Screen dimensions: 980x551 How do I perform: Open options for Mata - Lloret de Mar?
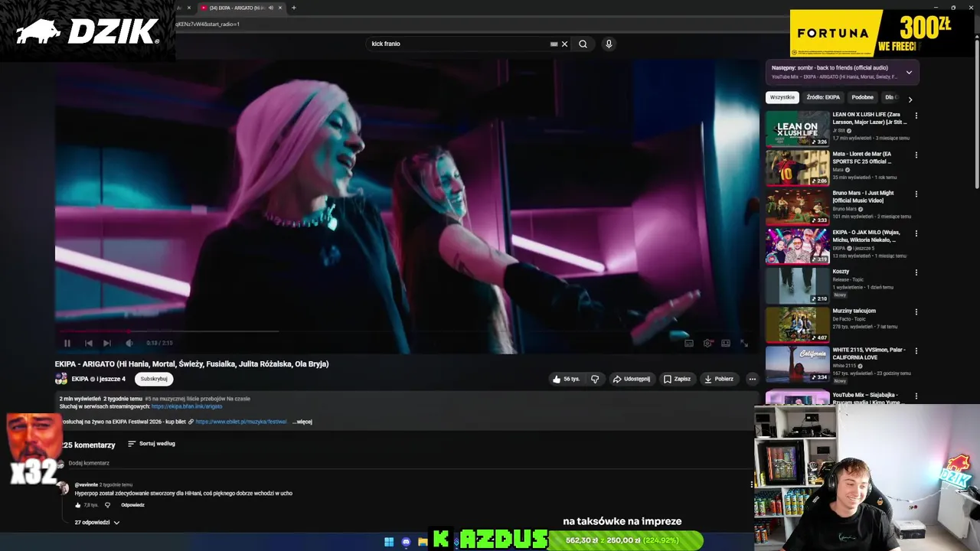[x=916, y=155]
